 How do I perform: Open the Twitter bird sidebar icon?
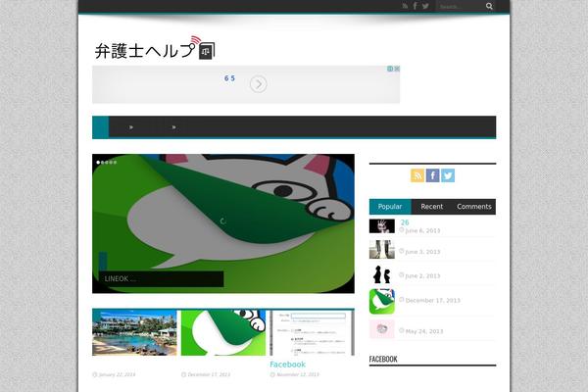(448, 175)
